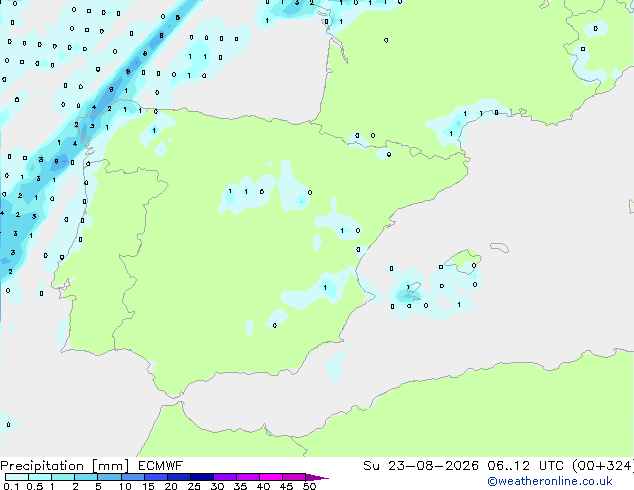Screen dimensions: 634x490
Task: Click the 'Su 23-08-2026 06..12 UTC' date text
Action: click(463, 466)
